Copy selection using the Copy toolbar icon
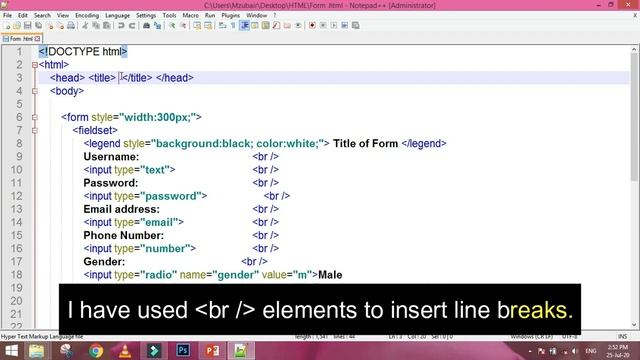 tap(96, 25)
